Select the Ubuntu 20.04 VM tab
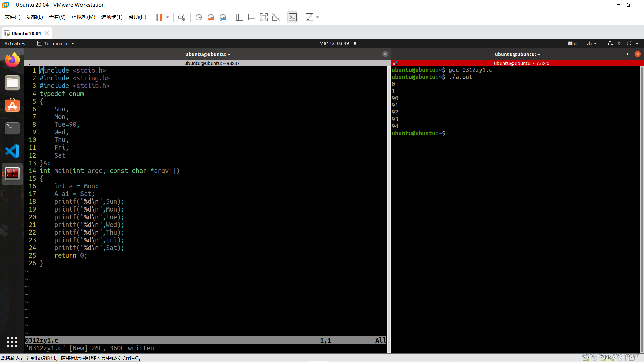This screenshot has width=644, height=362. [26, 33]
